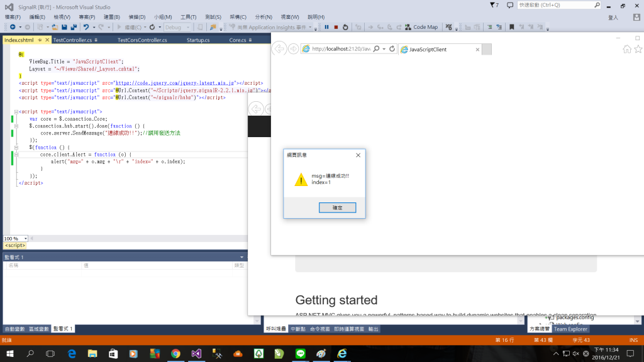Switch to the Startup.cs tab
The width and height of the screenshot is (644, 362).
(198, 40)
